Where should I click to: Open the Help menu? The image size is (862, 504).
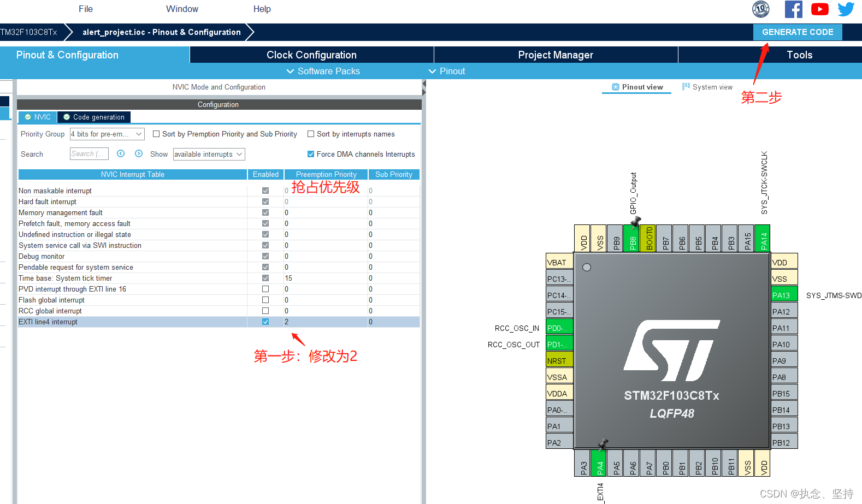pyautogui.click(x=262, y=9)
